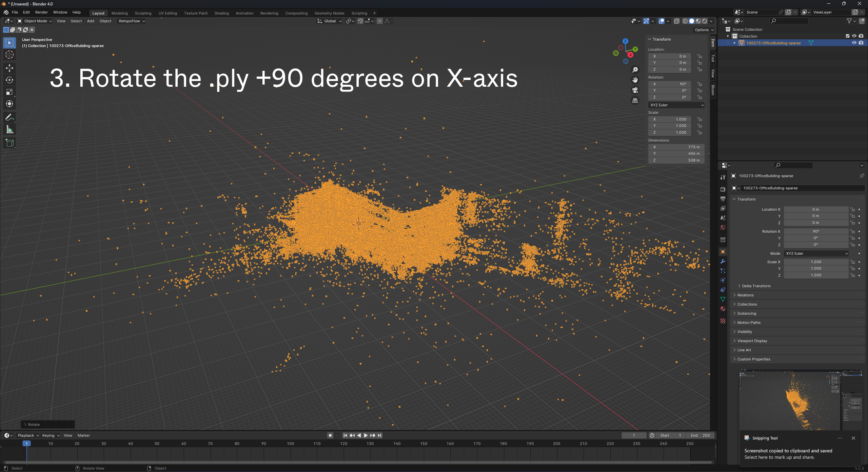Toggle the Show Overlays button
This screenshot has height=472, width=868.
(x=662, y=21)
